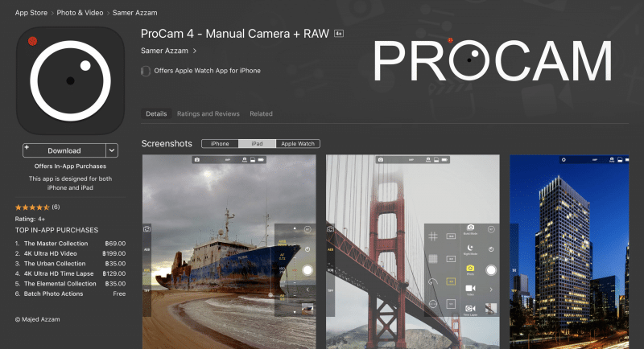Click the star rating under Download
This screenshot has height=349, width=644.
(x=32, y=207)
